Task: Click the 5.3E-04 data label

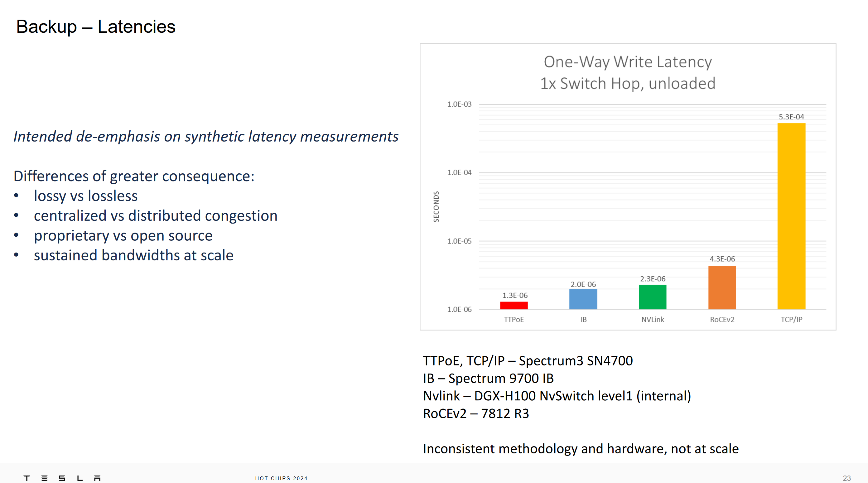Action: [x=792, y=117]
